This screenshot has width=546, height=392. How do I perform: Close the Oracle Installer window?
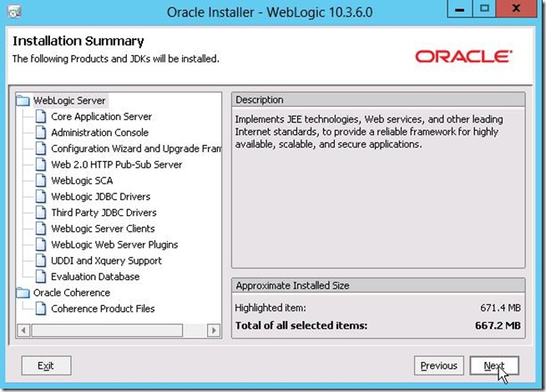coord(516,9)
